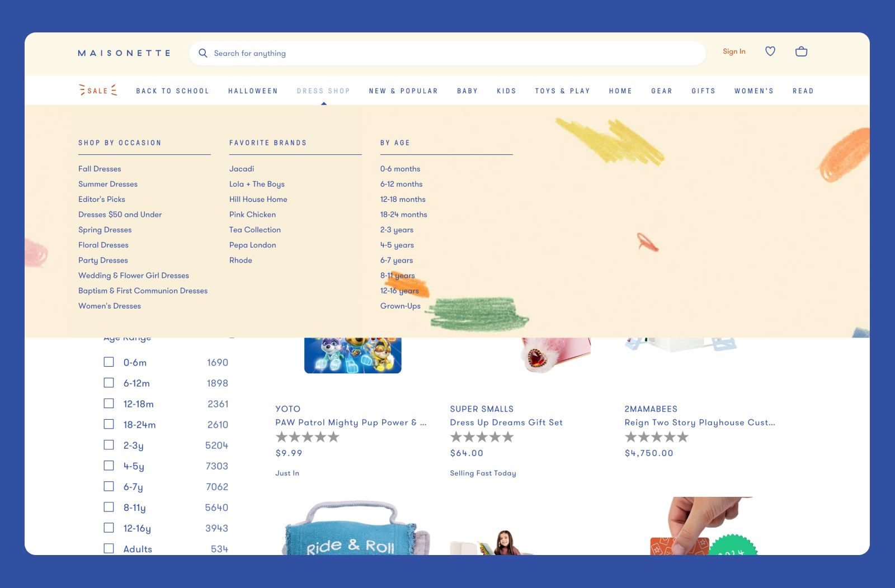This screenshot has height=588, width=895.
Task: Check the 6-7y age checkbox
Action: [109, 486]
